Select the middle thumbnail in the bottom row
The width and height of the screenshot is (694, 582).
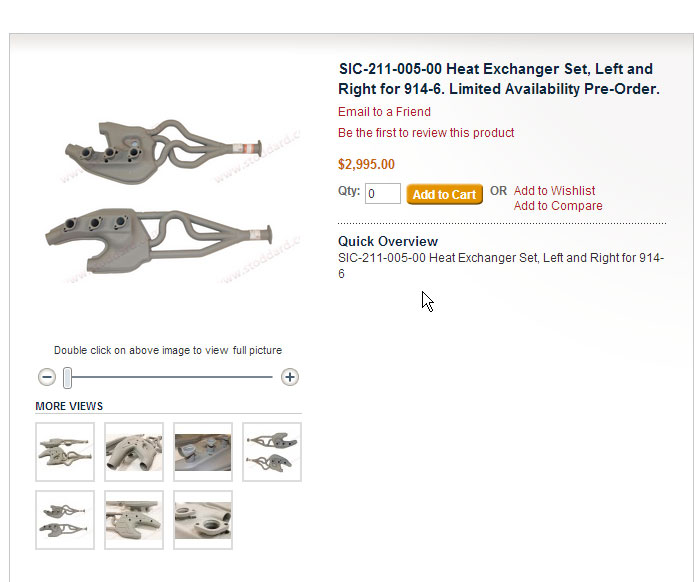pyautogui.click(x=134, y=520)
